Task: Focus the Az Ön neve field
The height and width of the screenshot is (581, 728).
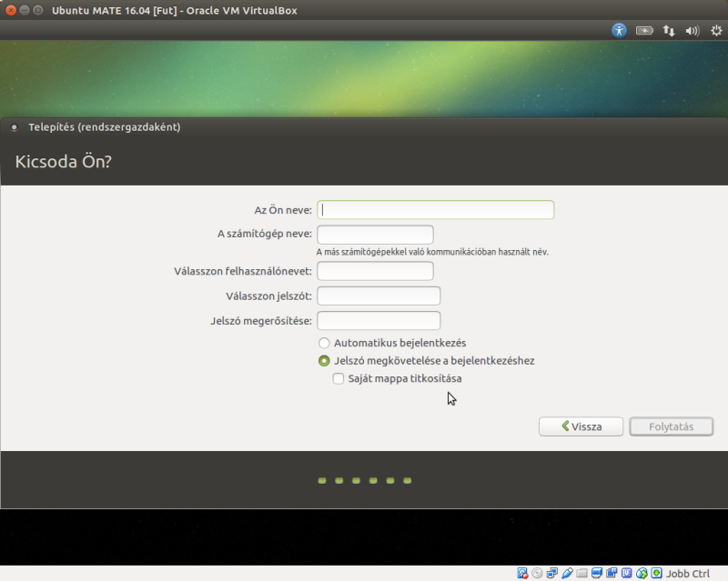Action: tap(436, 210)
